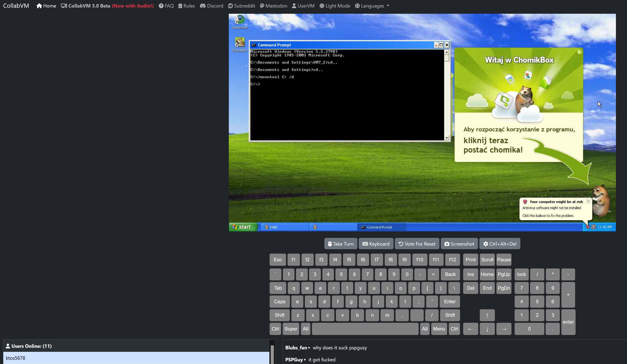Toggle the Caps key on virtual keyboard

coord(279,301)
